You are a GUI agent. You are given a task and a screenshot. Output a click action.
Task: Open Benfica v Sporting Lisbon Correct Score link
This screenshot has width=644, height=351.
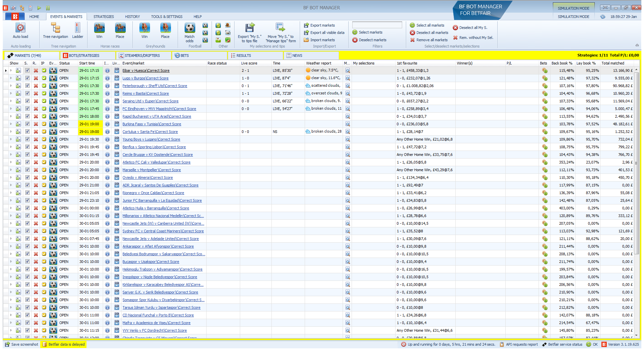click(154, 147)
